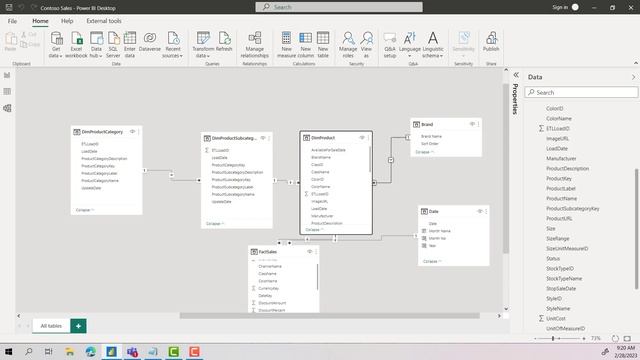640x360 pixels.
Task: Toggle visibility of FactSales table
Action: tap(309, 251)
